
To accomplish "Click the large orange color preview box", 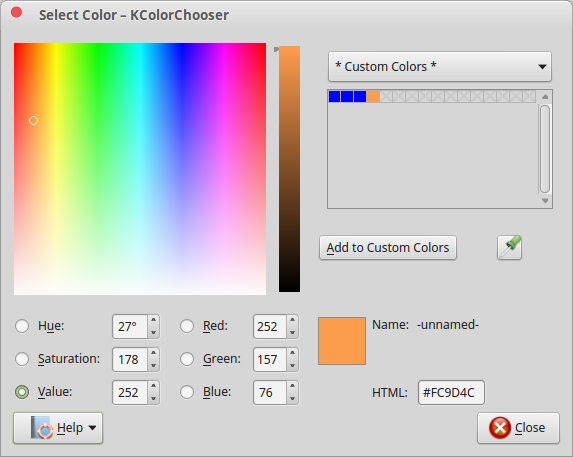I will [x=342, y=341].
